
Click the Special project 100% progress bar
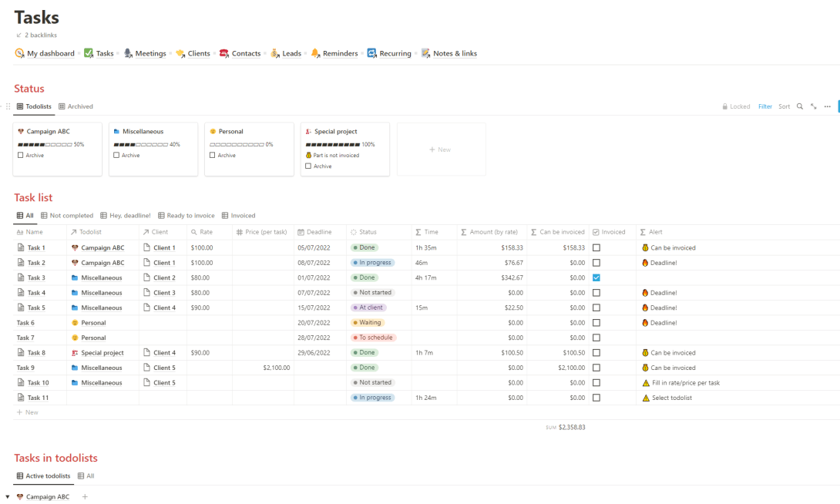pyautogui.click(x=333, y=145)
